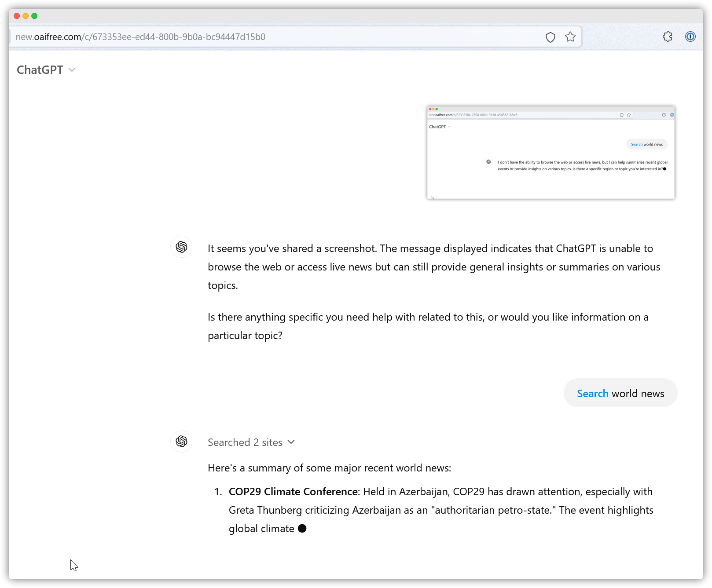712x588 pixels.
Task: Open the ChatGPT model dropdown chevron
Action: click(72, 70)
